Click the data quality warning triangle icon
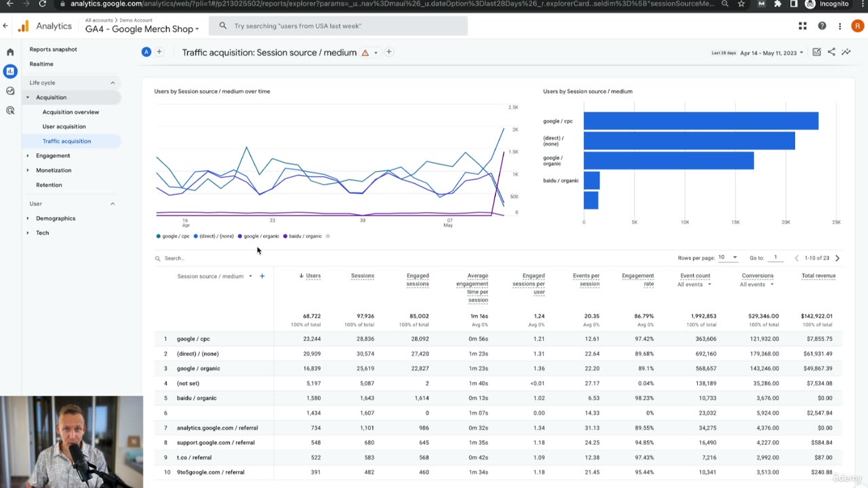This screenshot has height=488, width=868. pos(365,53)
